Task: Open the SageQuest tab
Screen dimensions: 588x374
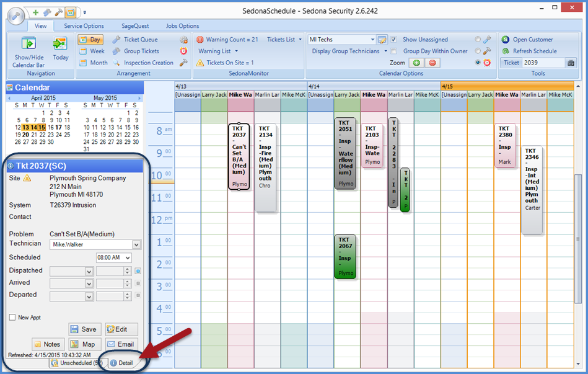Action: (x=135, y=26)
